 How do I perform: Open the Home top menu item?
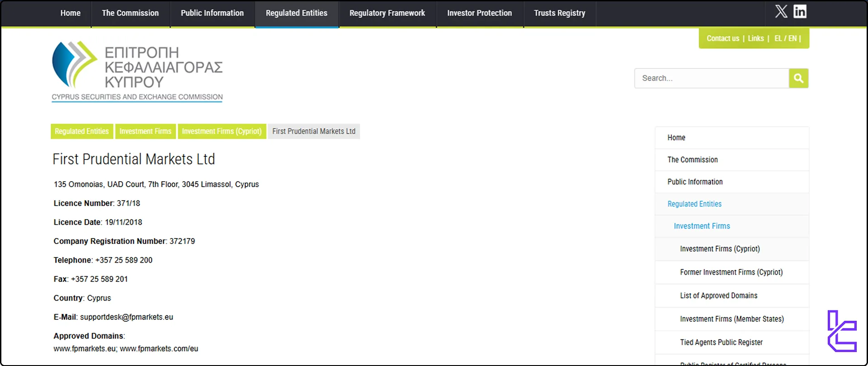point(71,13)
